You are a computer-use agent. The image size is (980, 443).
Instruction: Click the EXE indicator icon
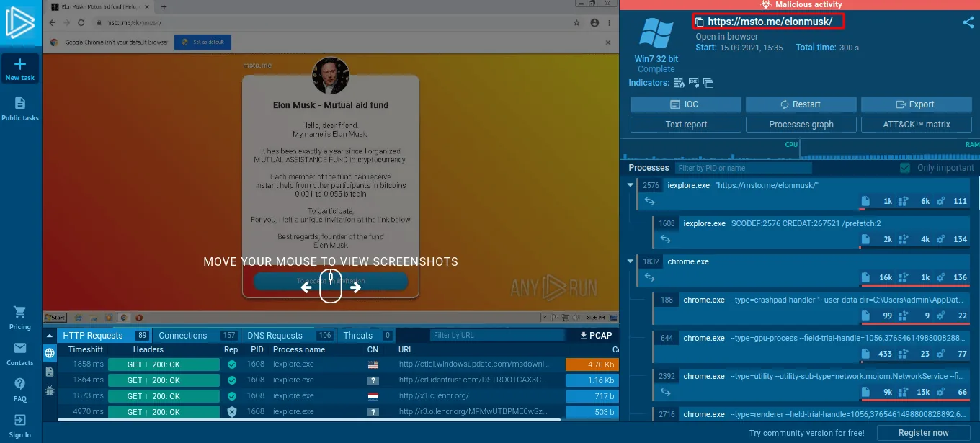pos(694,83)
